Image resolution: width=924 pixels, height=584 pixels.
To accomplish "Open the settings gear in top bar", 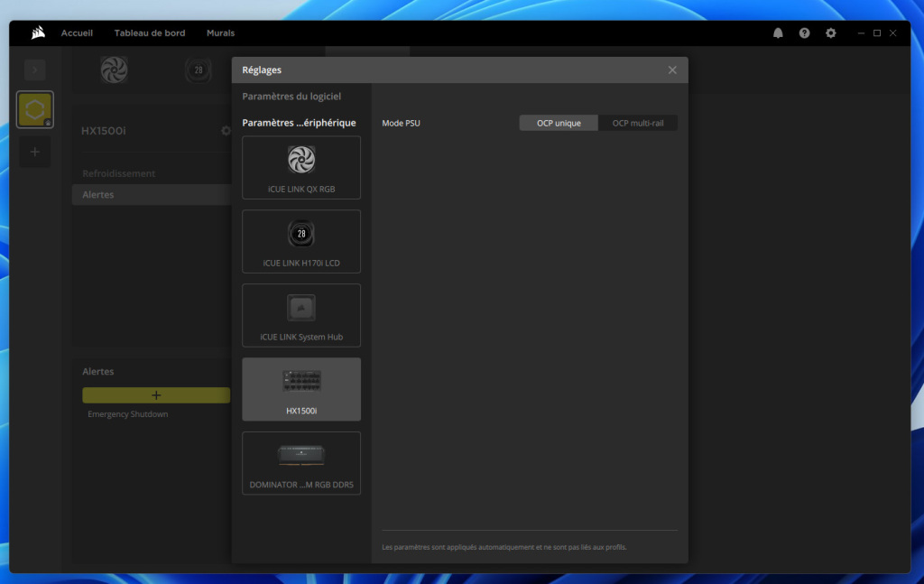I will pyautogui.click(x=830, y=33).
